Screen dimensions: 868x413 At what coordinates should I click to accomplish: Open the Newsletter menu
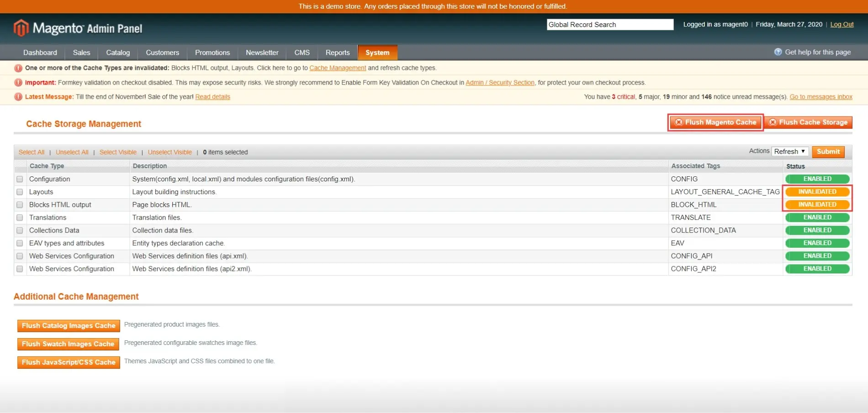[x=262, y=53]
